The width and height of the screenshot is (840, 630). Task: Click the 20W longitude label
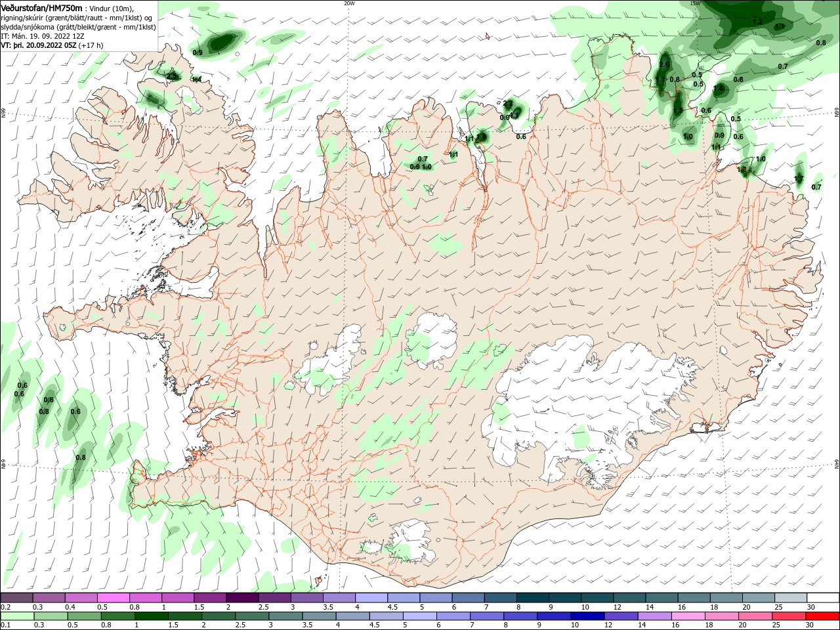[x=349, y=3]
